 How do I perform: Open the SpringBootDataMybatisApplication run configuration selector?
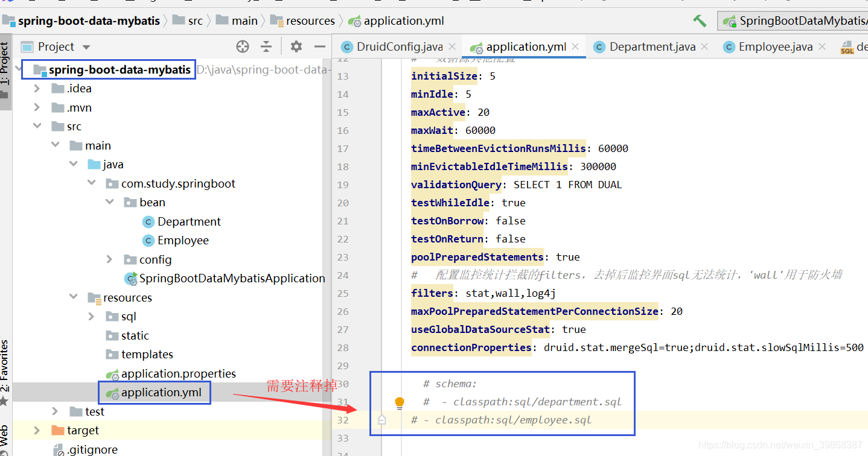(x=794, y=21)
